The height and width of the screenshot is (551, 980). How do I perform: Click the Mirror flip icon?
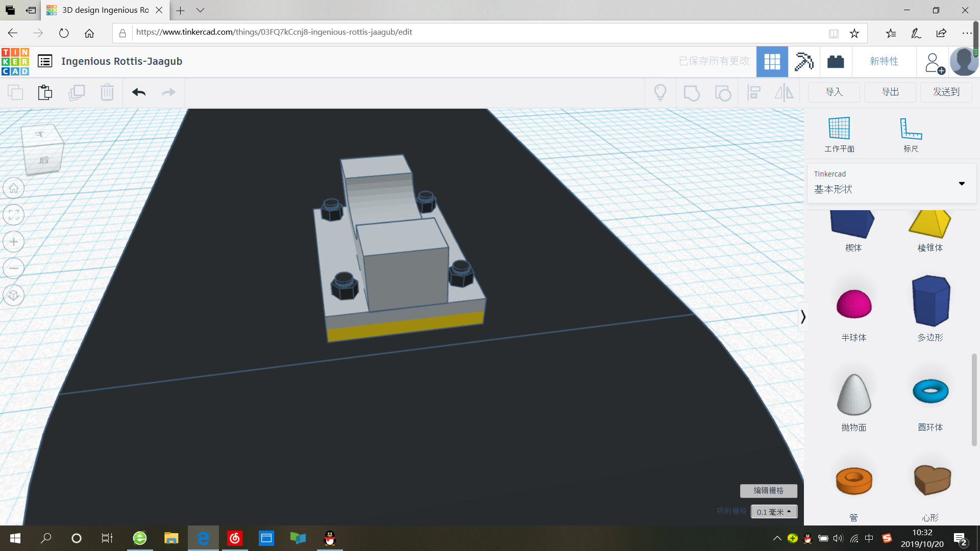click(784, 92)
